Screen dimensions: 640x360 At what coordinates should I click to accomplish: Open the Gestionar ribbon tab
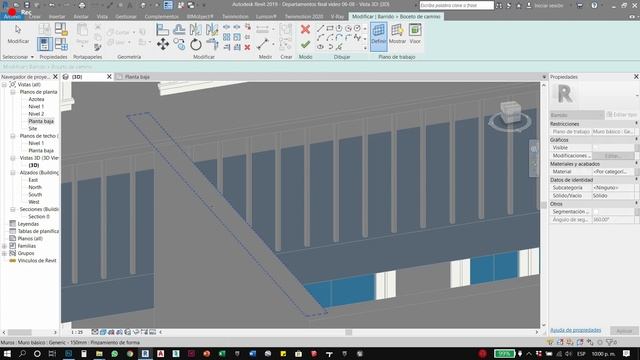tap(126, 17)
